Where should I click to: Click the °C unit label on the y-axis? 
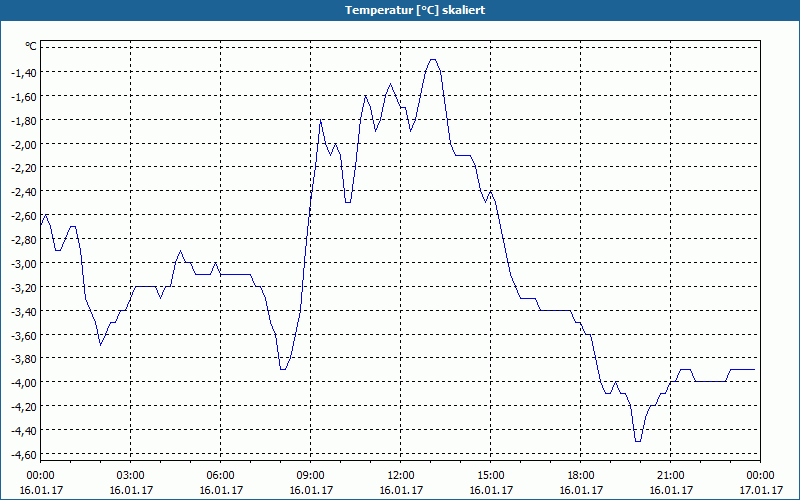tap(31, 47)
